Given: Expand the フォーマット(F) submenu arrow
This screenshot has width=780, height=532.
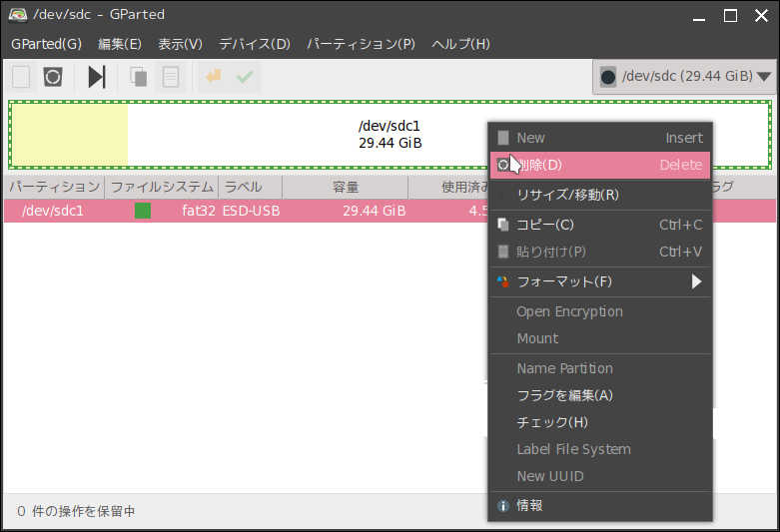Looking at the screenshot, I should pyautogui.click(x=696, y=281).
